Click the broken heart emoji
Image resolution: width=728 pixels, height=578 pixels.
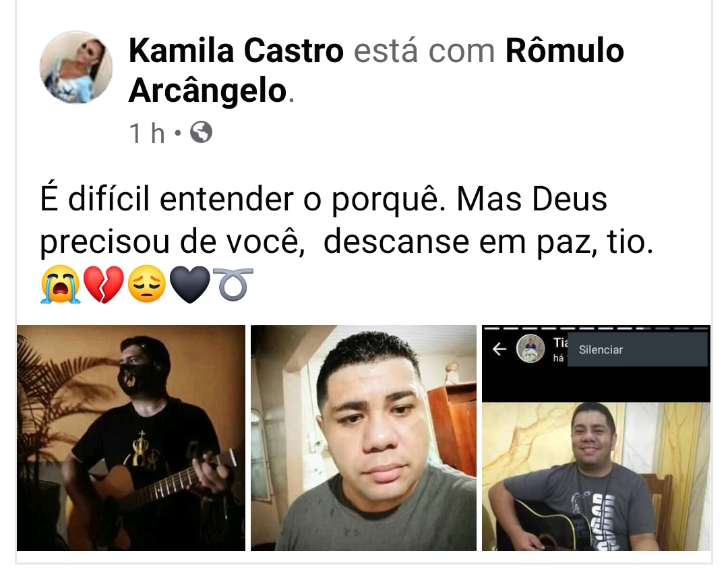pos(104,285)
